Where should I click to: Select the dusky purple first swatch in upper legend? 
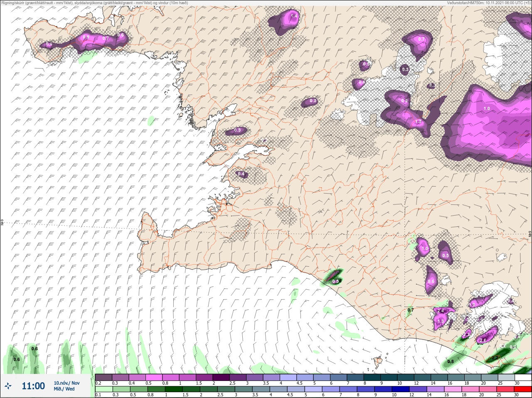[104, 378]
